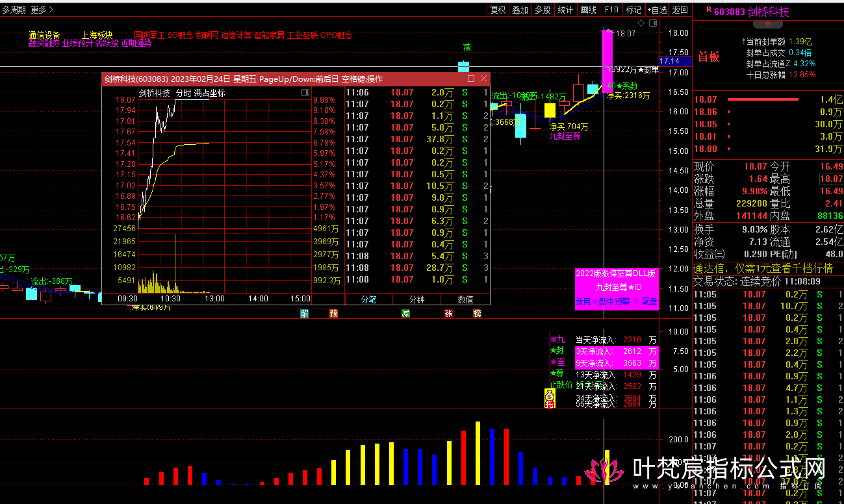The width and height of the screenshot is (844, 504).
Task: Select the 18.01 order book row
Action: (768, 136)
